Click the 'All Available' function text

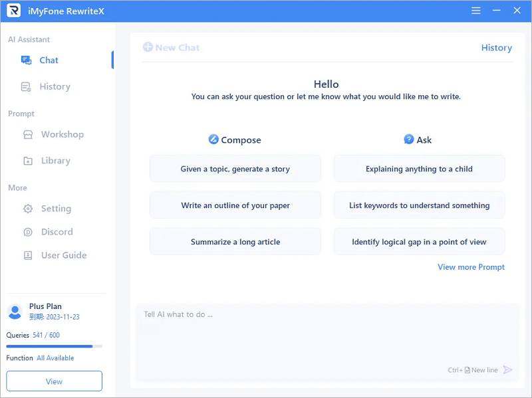tap(55, 358)
